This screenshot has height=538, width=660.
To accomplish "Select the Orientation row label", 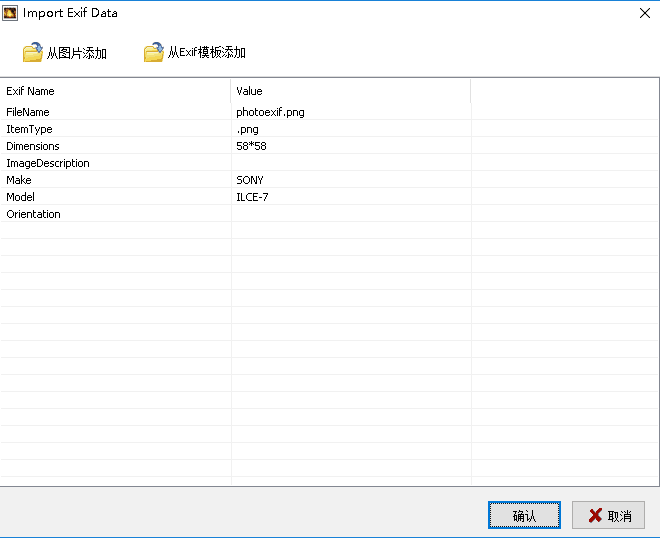I will 33,214.
